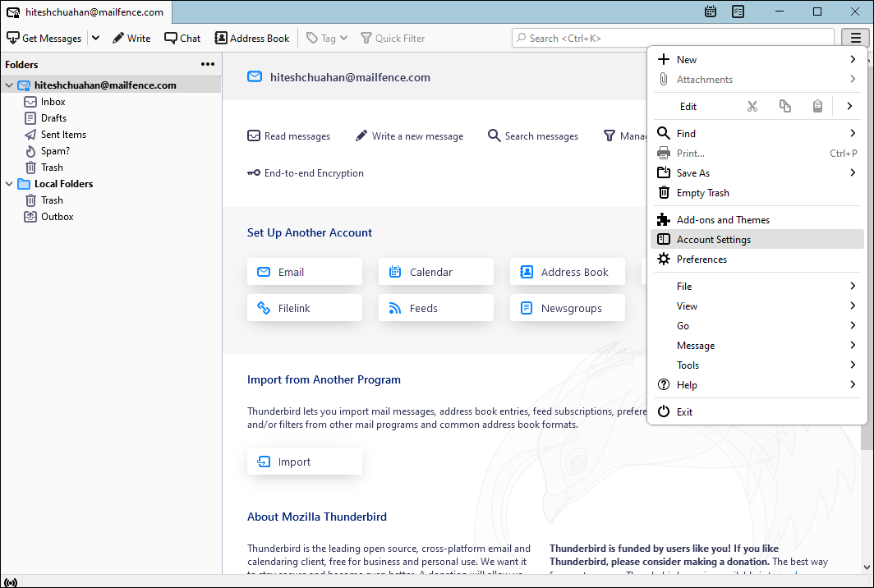The height and width of the screenshot is (588, 874).
Task: Set up Feeds account
Action: coord(436,308)
